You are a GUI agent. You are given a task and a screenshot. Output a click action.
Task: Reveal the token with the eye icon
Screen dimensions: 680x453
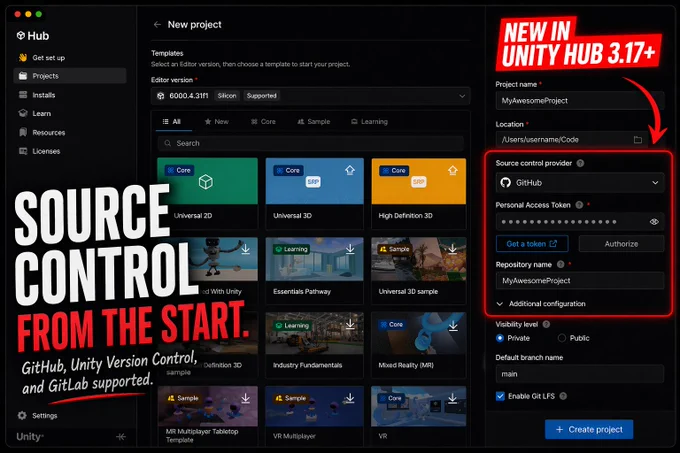[654, 222]
